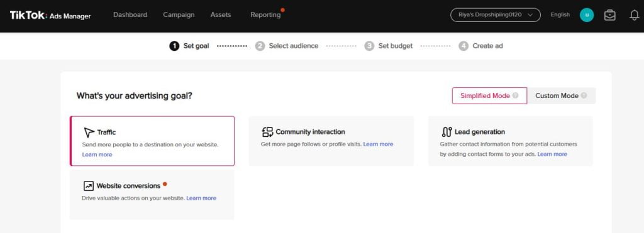Open the Campaign menu
The height and width of the screenshot is (233, 644).
[x=179, y=15]
